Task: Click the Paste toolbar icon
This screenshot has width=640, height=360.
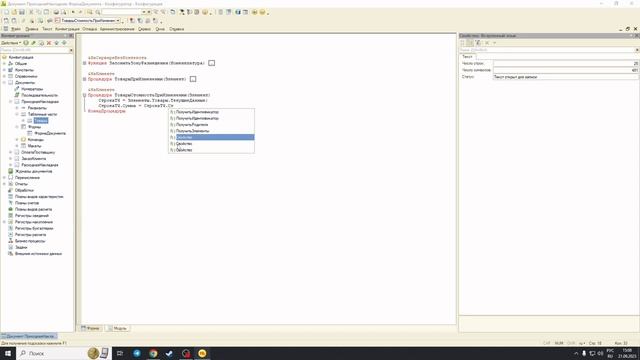Action: 46,12
